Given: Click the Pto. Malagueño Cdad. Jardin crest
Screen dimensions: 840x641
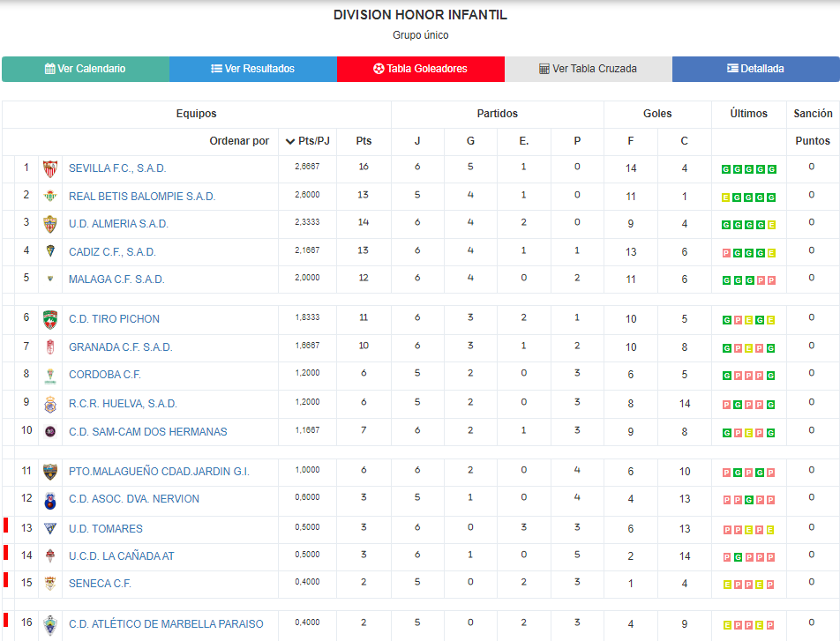Looking at the screenshot, I should point(50,471).
